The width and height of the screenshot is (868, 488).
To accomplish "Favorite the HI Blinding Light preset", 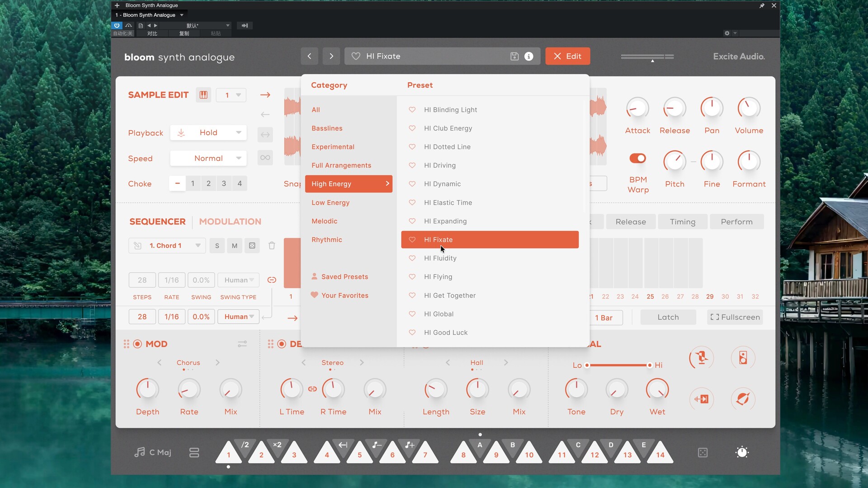I will click(x=412, y=110).
